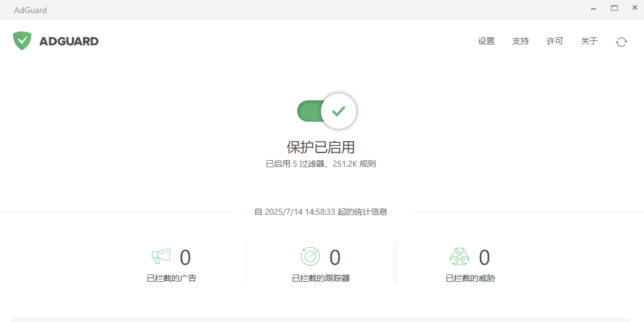644x322 pixels.
Task: Click the 已拦截的跟踪器 label
Action: tap(321, 278)
